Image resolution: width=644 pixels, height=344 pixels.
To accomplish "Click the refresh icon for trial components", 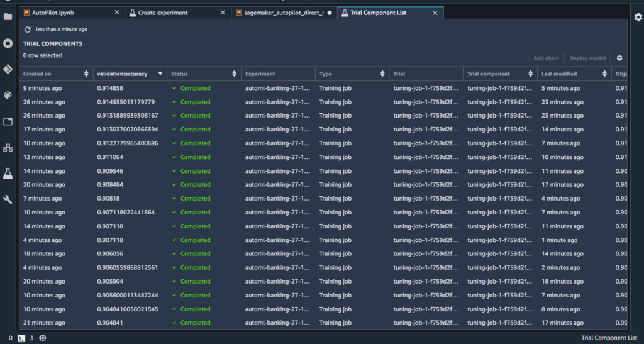I will (x=28, y=30).
